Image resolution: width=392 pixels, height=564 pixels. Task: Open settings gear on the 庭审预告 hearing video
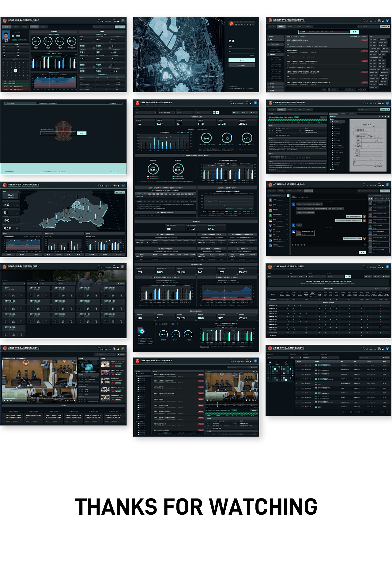(x=65, y=400)
